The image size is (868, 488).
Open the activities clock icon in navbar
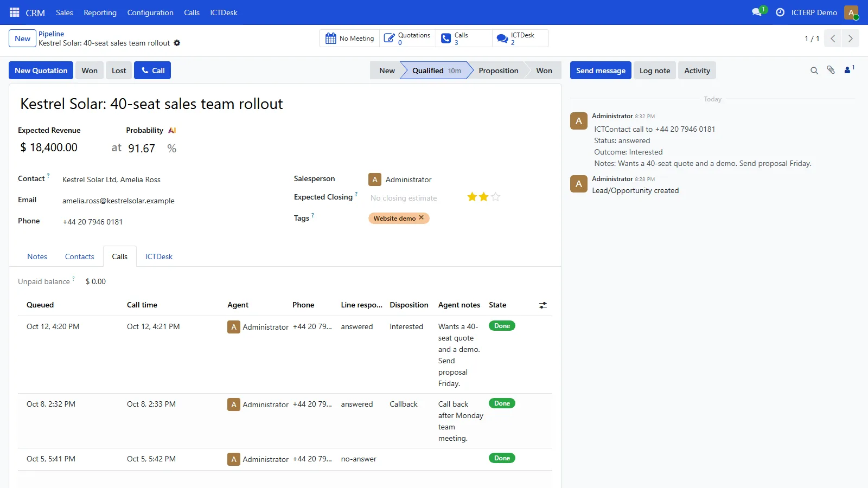(x=780, y=12)
